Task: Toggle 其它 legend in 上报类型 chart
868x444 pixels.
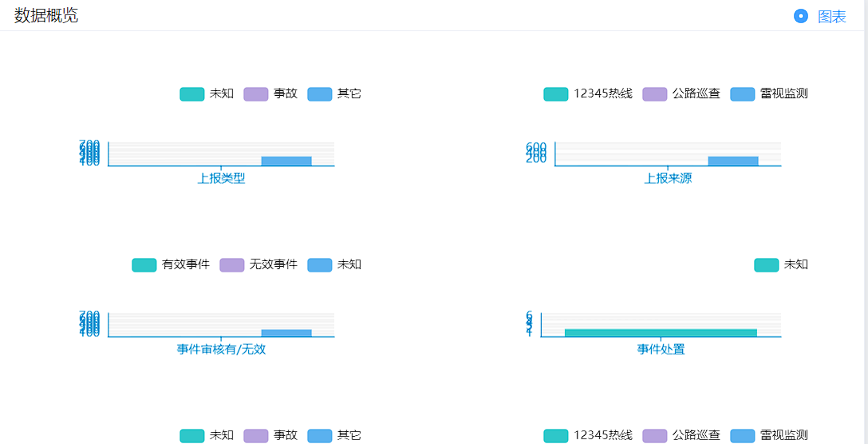Action: click(x=334, y=94)
